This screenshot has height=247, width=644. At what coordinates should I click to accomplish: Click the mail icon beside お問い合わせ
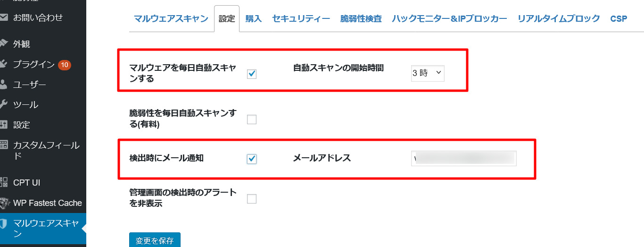(4, 17)
